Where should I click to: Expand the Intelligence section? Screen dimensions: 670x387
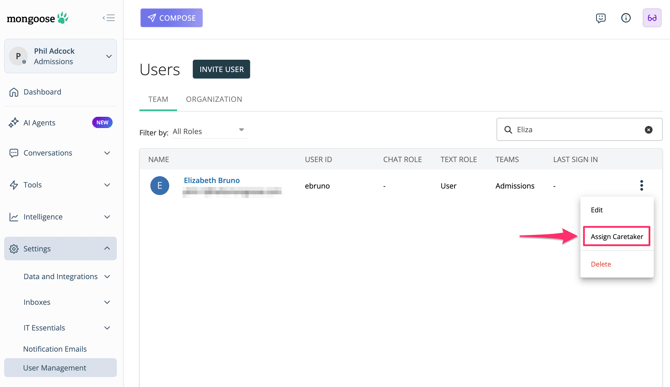(107, 217)
